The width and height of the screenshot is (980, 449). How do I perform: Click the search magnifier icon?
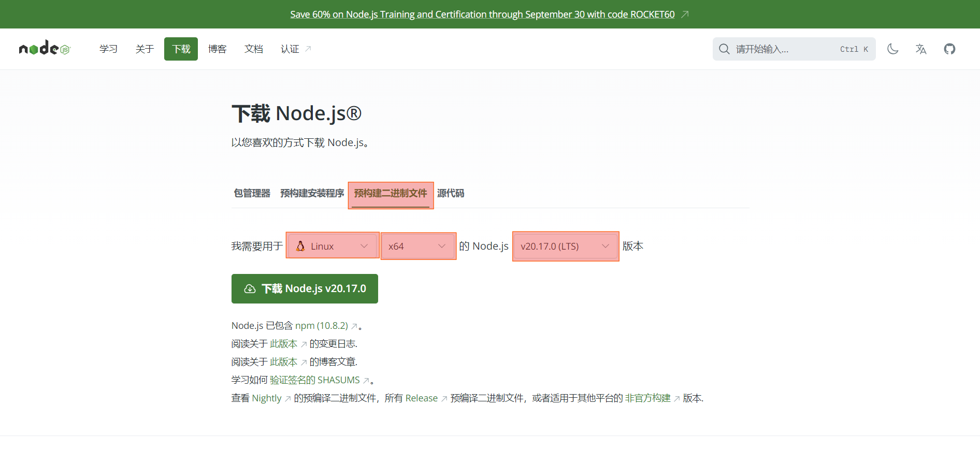(724, 49)
